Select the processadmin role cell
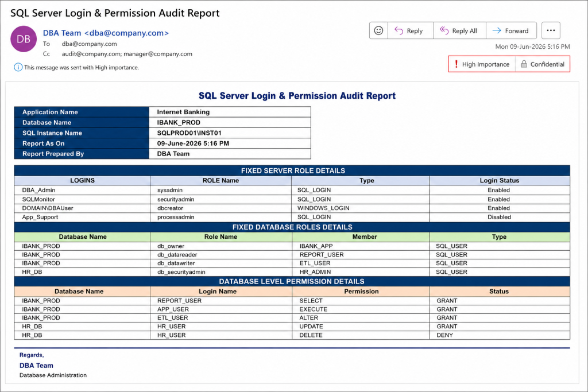588x392 pixels. click(220, 218)
